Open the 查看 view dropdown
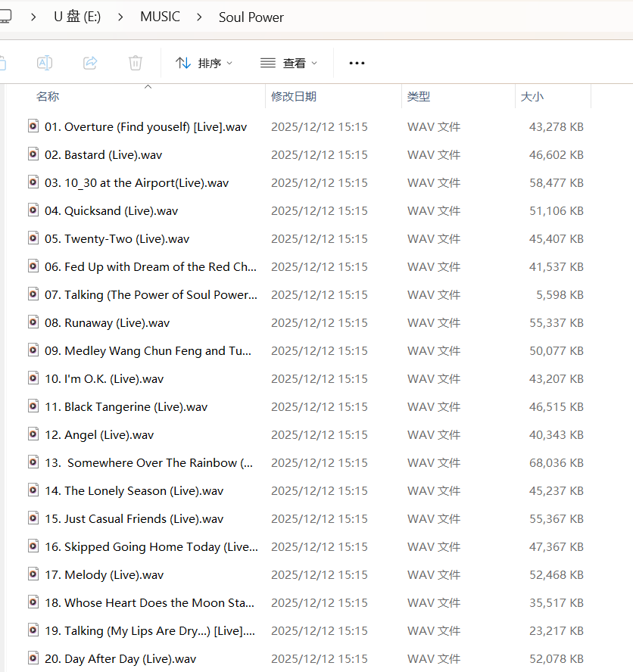Viewport: 633px width, 672px height. pos(288,63)
